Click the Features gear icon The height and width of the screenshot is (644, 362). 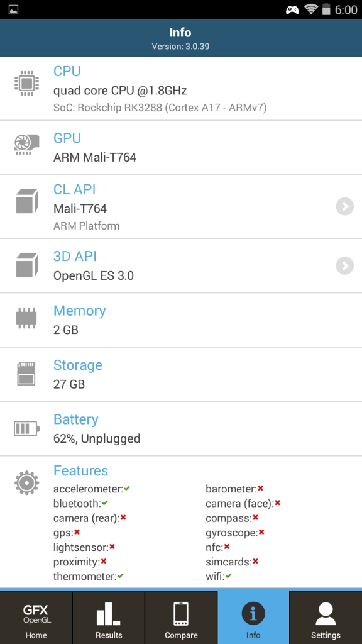pos(26,482)
